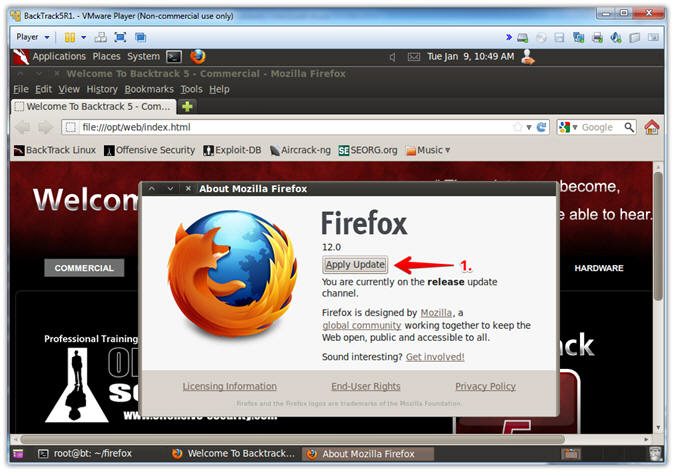Viewport: 674px width, 472px height.
Task: Open the global community link
Action: click(x=362, y=325)
